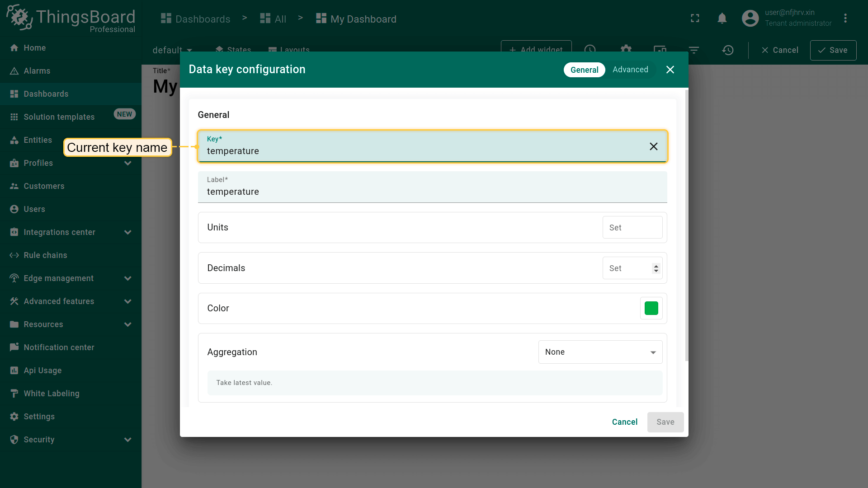Click Rule chains sidebar icon
The height and width of the screenshot is (488, 868).
pos(14,255)
